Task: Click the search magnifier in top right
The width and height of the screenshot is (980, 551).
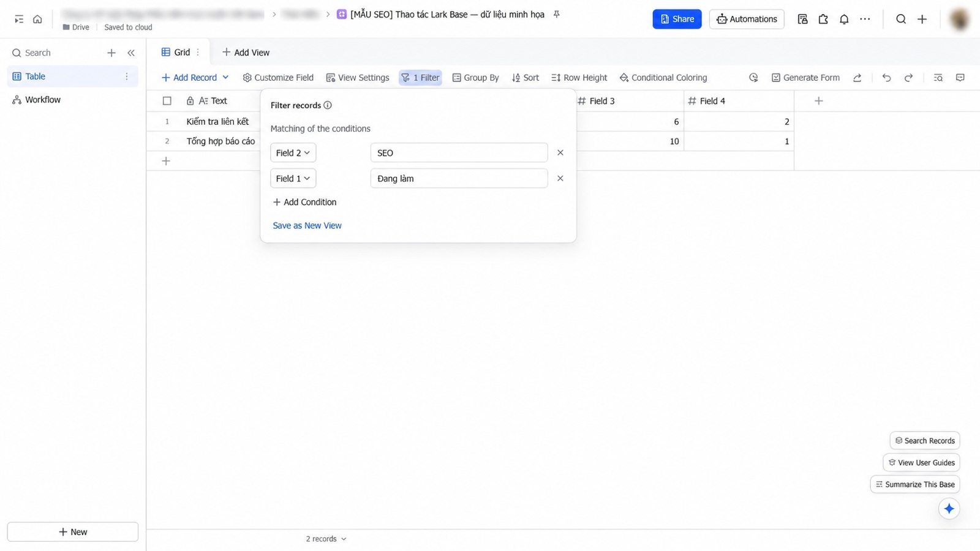Action: (x=901, y=19)
